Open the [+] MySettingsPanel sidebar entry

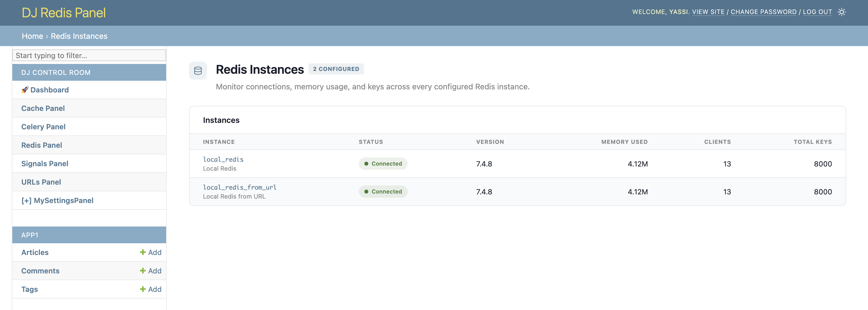pos(57,201)
